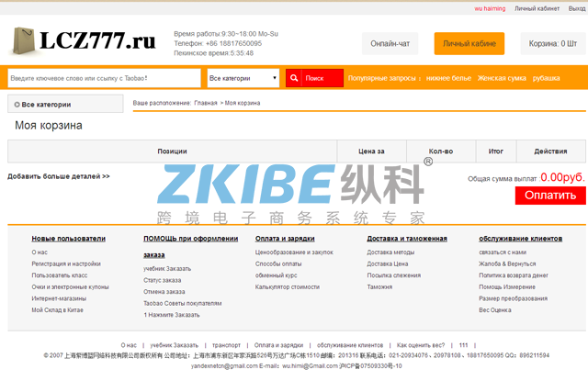Click the Кол-во column header
This screenshot has height=381, width=588.
point(441,151)
